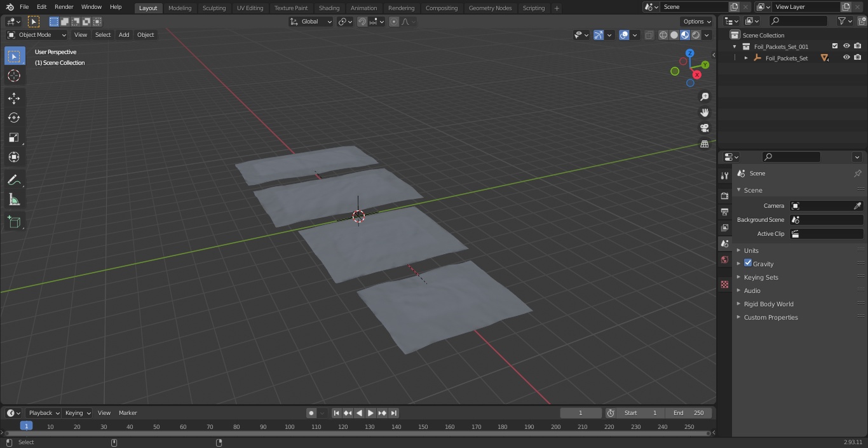The height and width of the screenshot is (448, 868).
Task: Pin the Scene properties with pin icon
Action: click(857, 173)
